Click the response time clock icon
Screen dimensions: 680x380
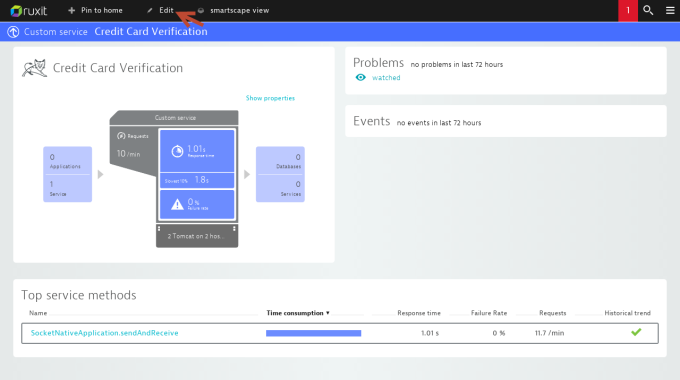click(x=177, y=151)
